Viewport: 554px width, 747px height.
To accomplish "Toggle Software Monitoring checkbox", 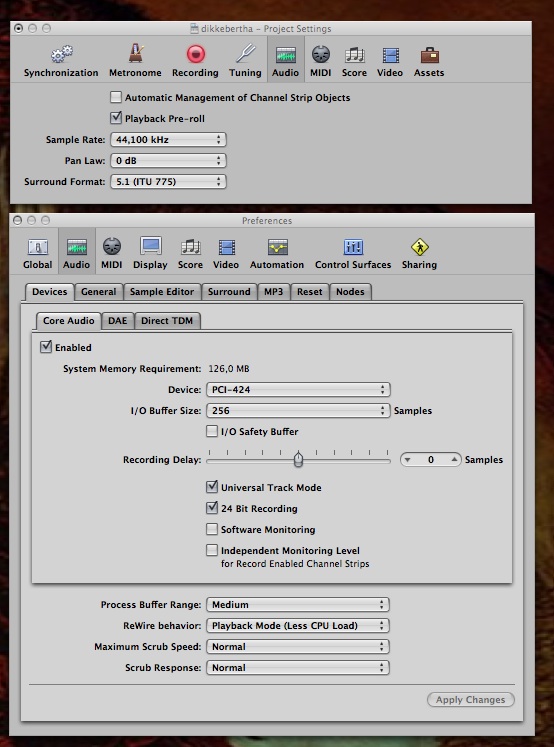I will click(212, 529).
